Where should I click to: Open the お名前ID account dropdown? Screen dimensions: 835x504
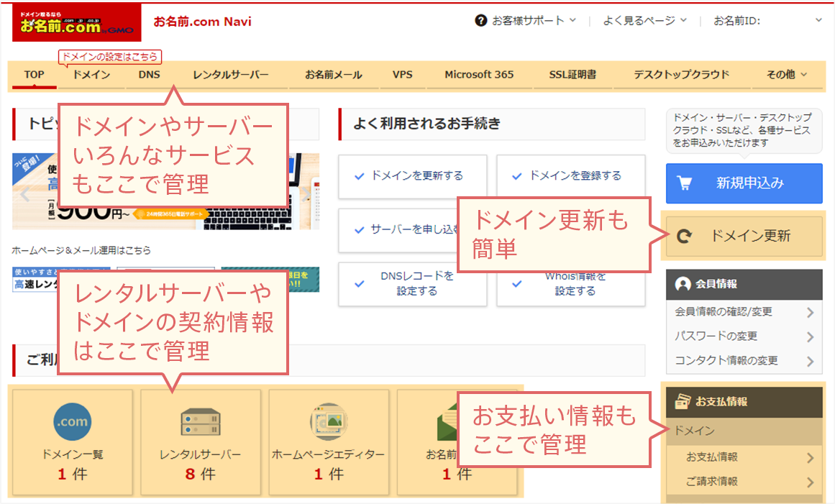(818, 20)
